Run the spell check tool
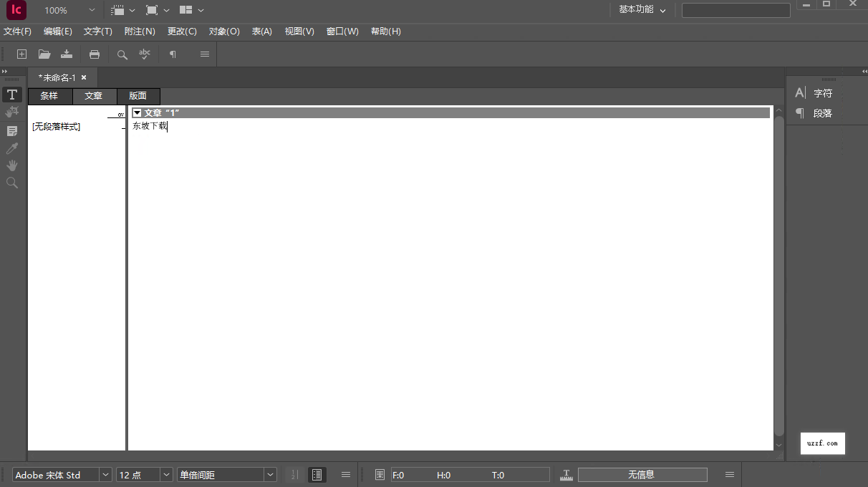Image resolution: width=868 pixels, height=487 pixels. [144, 54]
